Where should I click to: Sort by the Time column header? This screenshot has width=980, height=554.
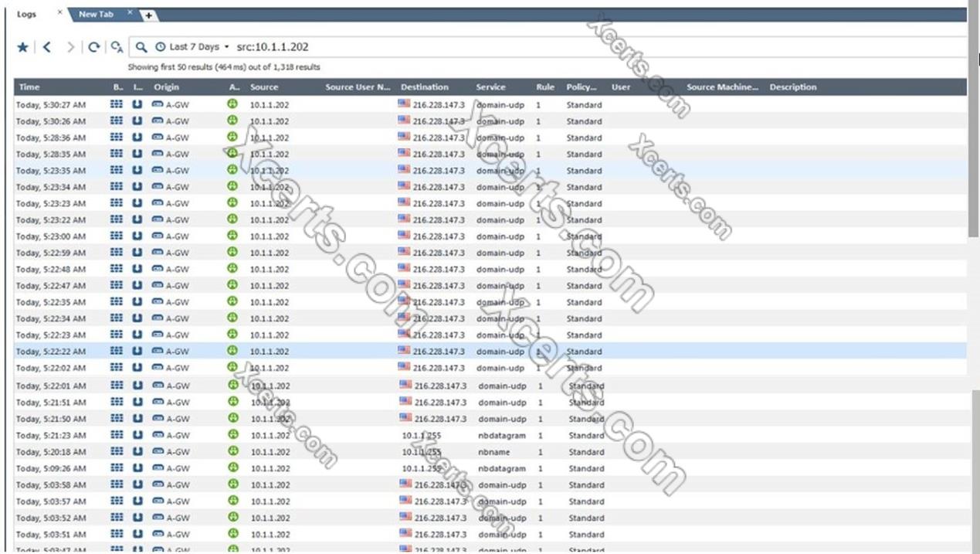29,87
